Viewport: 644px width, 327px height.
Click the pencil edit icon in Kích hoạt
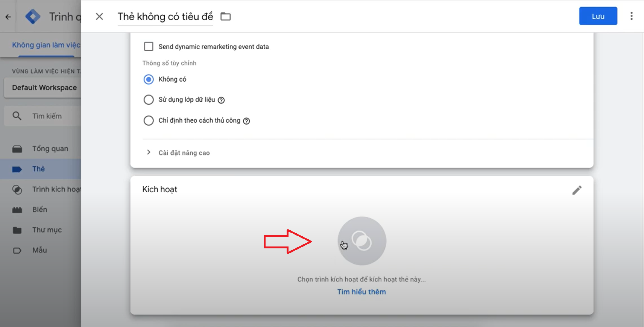577,190
